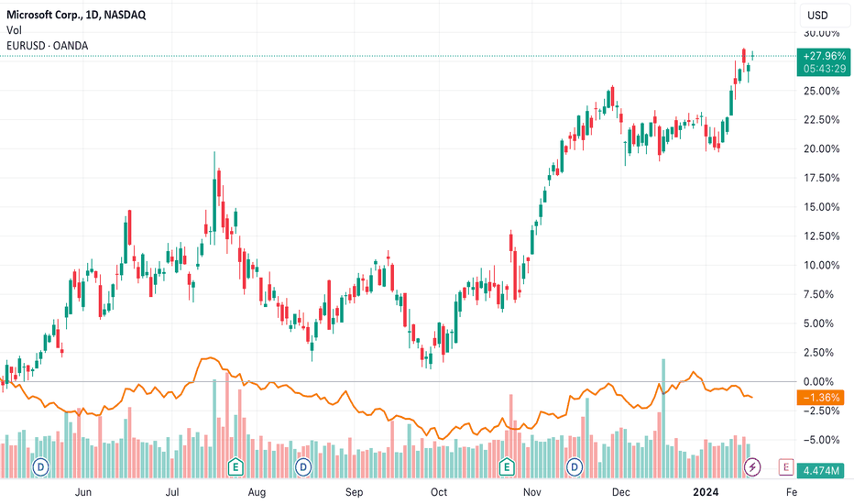The width and height of the screenshot is (854, 504).
Task: Click the 05:43:29 bar countdown label
Action: (824, 69)
